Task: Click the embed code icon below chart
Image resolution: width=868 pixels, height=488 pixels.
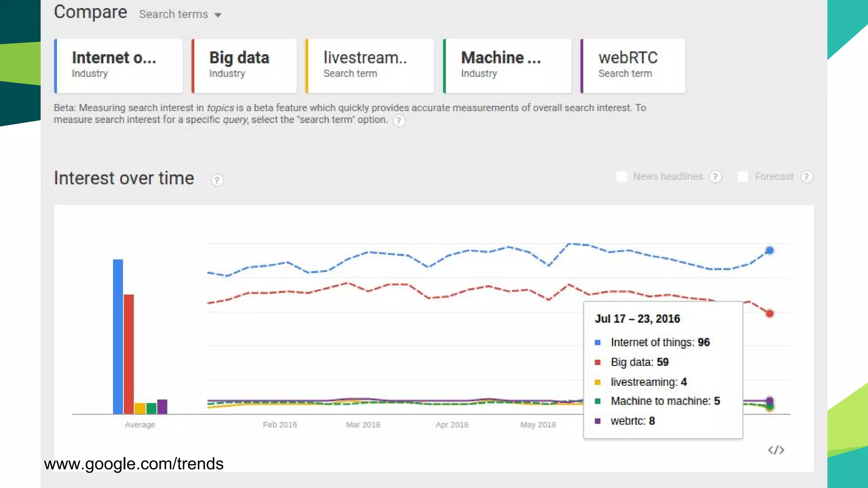Action: pos(776,450)
